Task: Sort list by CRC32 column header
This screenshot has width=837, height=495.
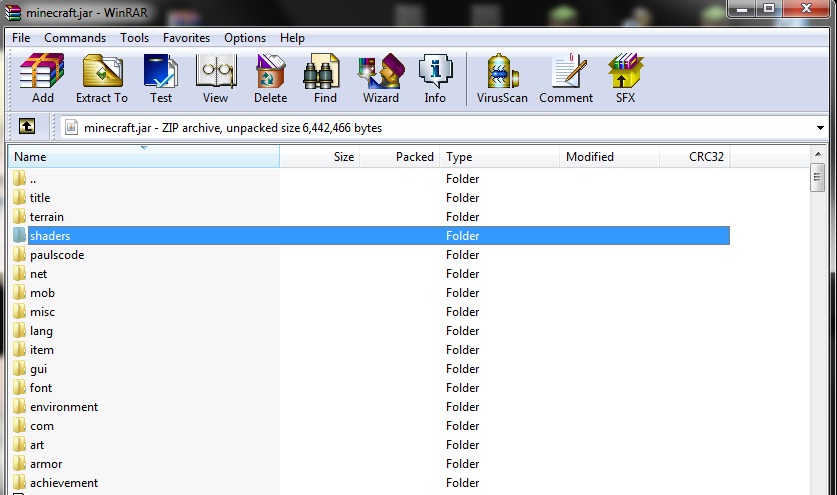Action: point(695,156)
